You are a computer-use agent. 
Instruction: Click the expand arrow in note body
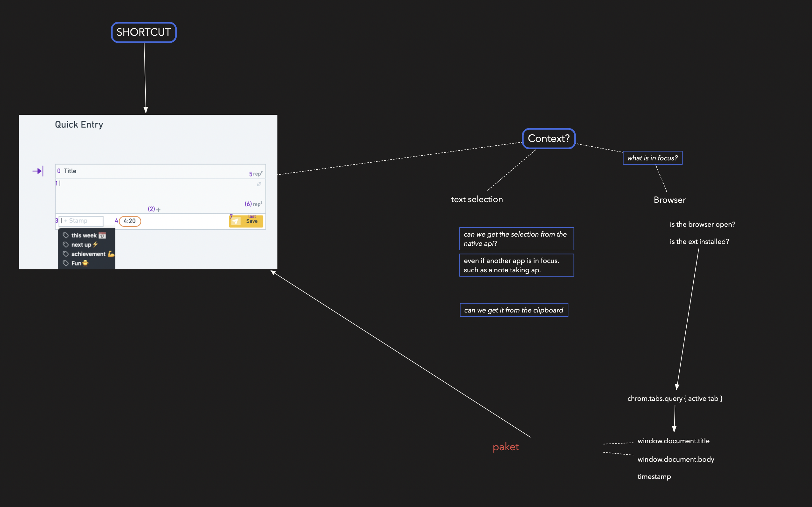(x=259, y=184)
